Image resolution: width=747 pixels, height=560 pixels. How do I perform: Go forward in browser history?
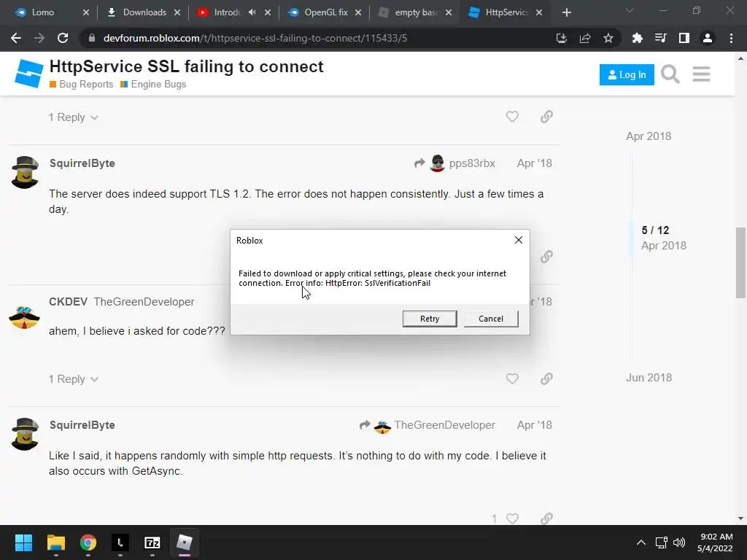pyautogui.click(x=39, y=38)
